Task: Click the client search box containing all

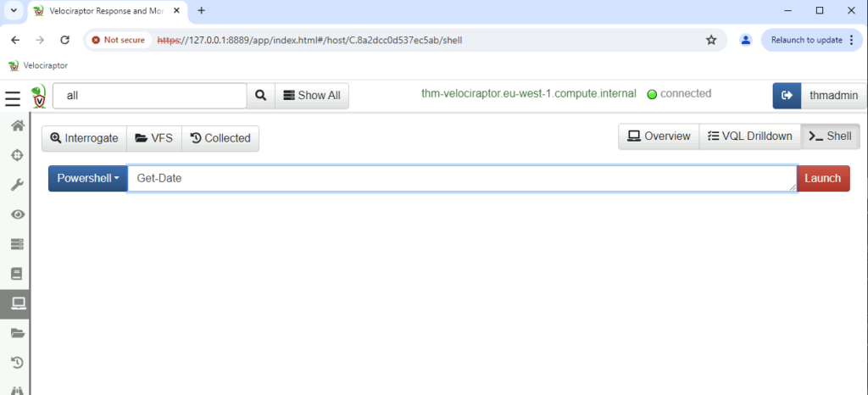Action: [x=149, y=96]
